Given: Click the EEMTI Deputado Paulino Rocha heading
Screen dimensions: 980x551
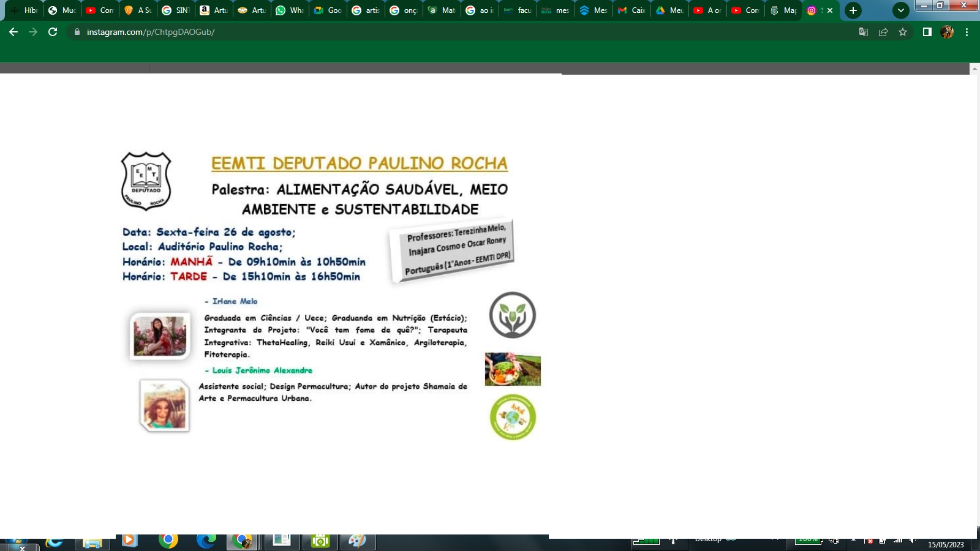Looking at the screenshot, I should click(359, 163).
